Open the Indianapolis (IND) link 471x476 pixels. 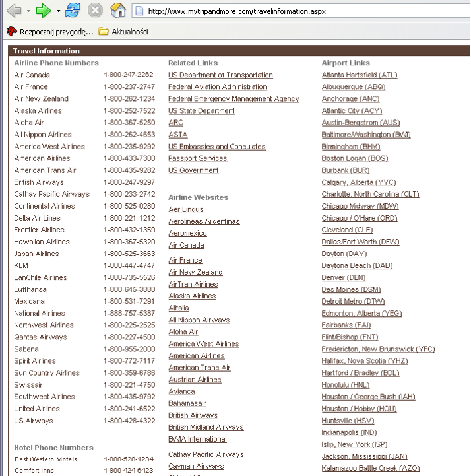[349, 432]
